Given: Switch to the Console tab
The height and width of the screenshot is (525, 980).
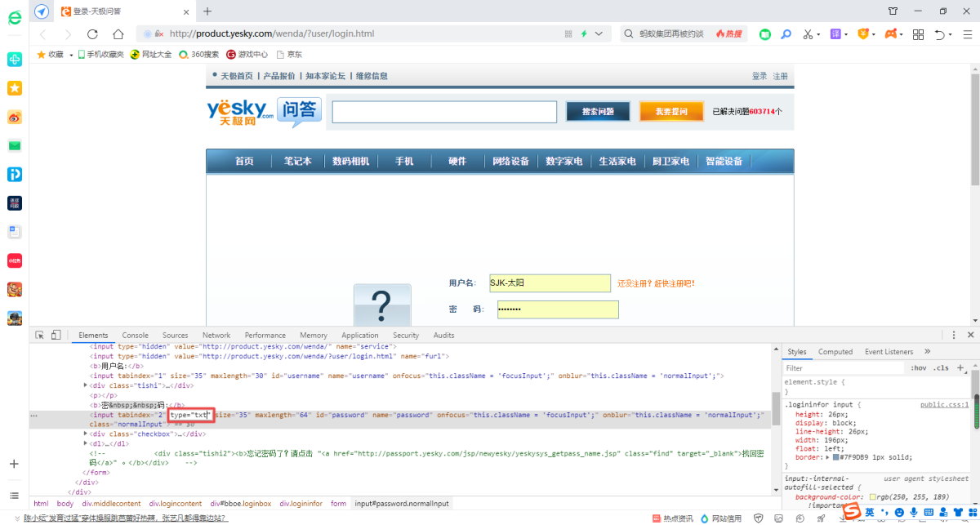Looking at the screenshot, I should [136, 336].
